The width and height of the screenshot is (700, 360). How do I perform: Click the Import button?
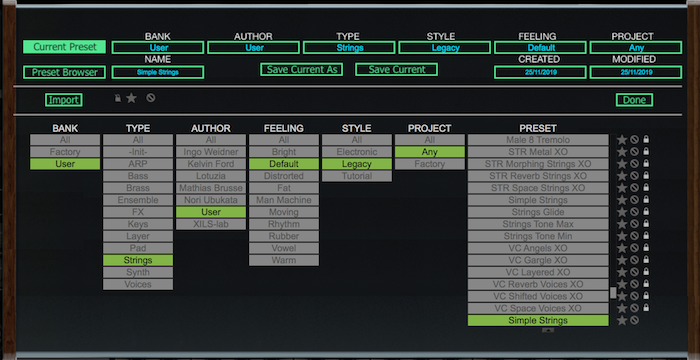[x=63, y=100]
